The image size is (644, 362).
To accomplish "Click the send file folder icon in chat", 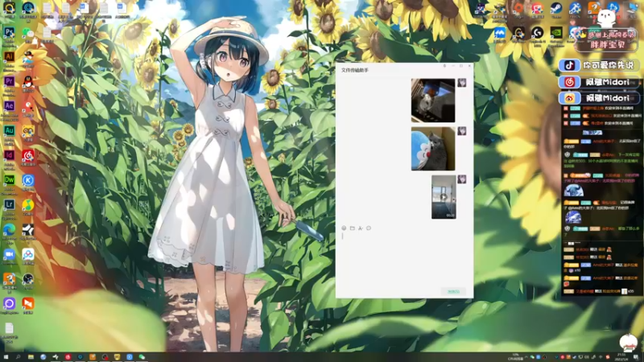I will (352, 228).
